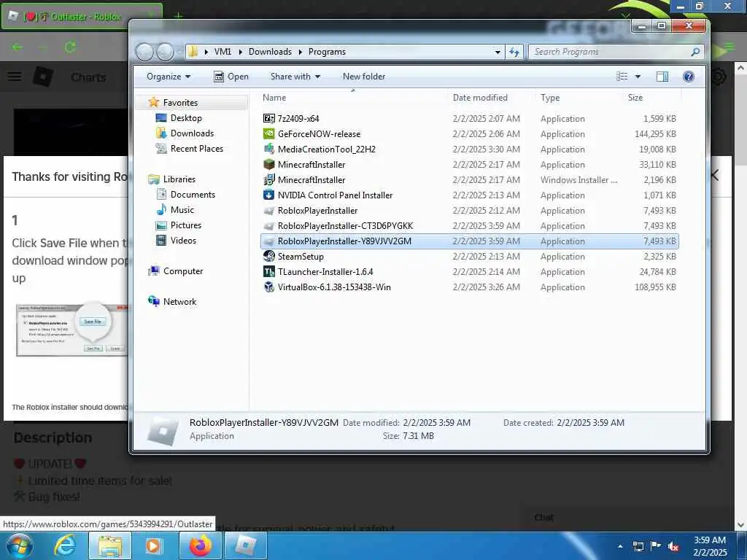The height and width of the screenshot is (560, 747).
Task: Click the browser reload button
Action: click(x=70, y=47)
